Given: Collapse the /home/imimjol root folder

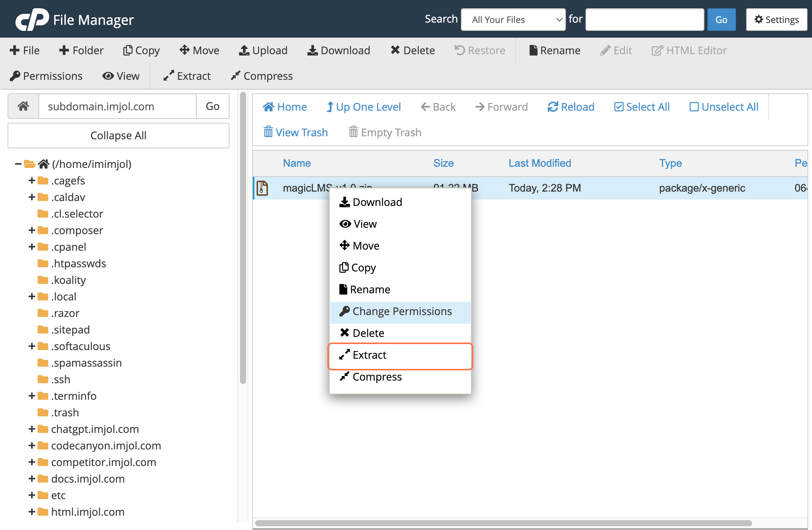Looking at the screenshot, I should click(x=18, y=164).
